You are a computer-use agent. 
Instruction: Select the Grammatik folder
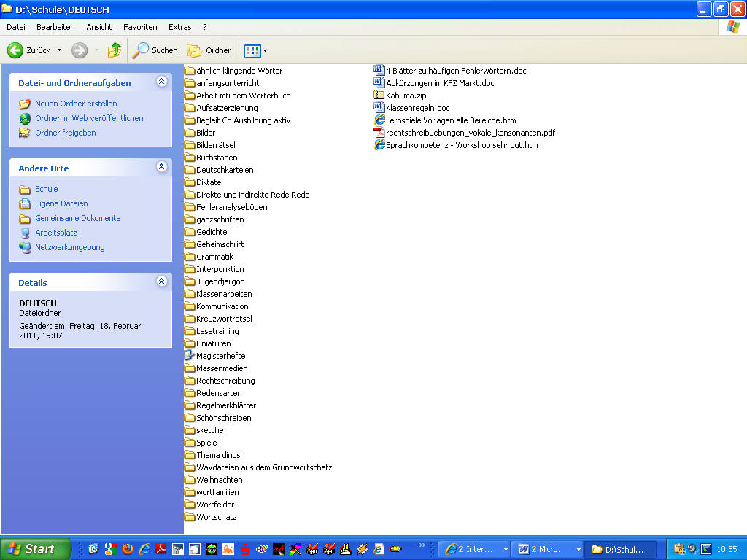click(x=214, y=257)
